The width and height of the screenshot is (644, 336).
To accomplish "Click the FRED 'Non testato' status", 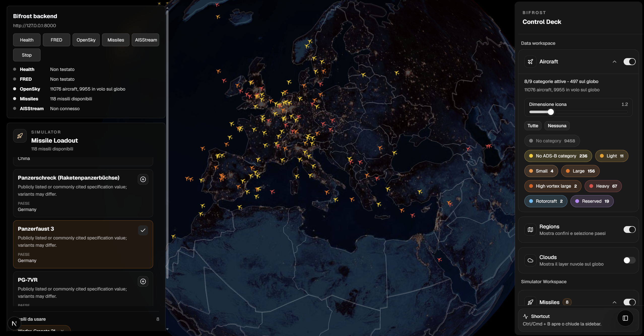I will 62,79.
